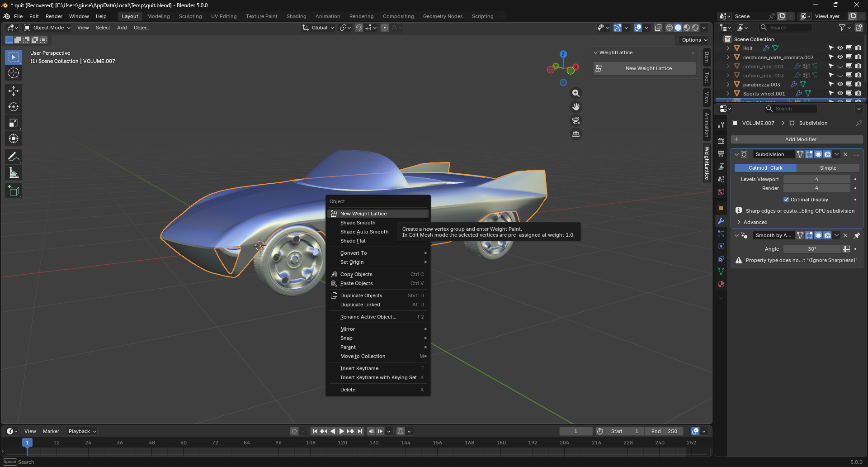The height and width of the screenshot is (467, 868).
Task: Switch perspective/orthographic grid icon
Action: 576,134
